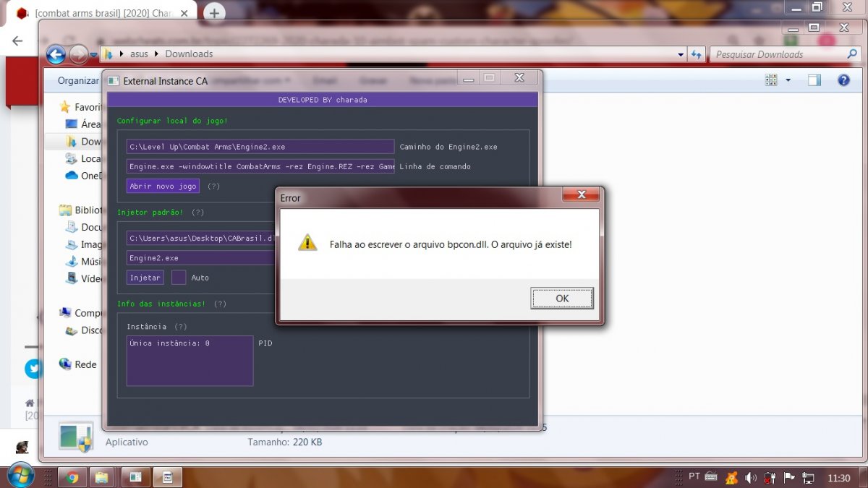Expand the arrow between asus and Downloads

coord(157,54)
